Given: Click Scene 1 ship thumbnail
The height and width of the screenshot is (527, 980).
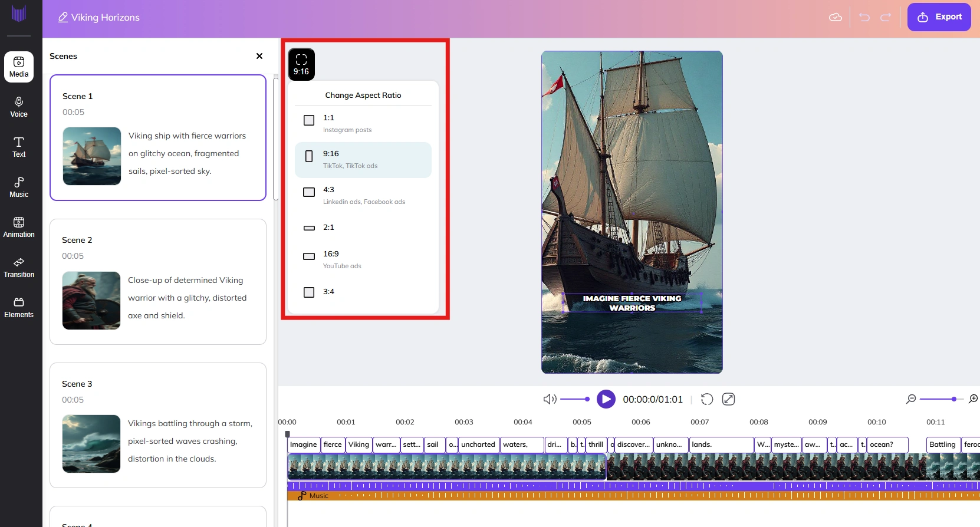Looking at the screenshot, I should [x=92, y=156].
